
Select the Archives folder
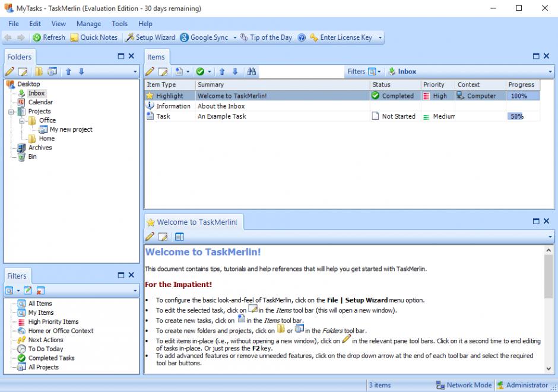[40, 148]
